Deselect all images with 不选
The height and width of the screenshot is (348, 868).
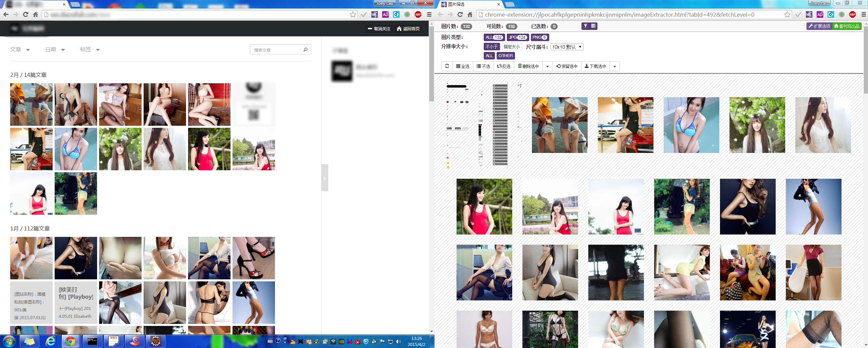pos(483,66)
